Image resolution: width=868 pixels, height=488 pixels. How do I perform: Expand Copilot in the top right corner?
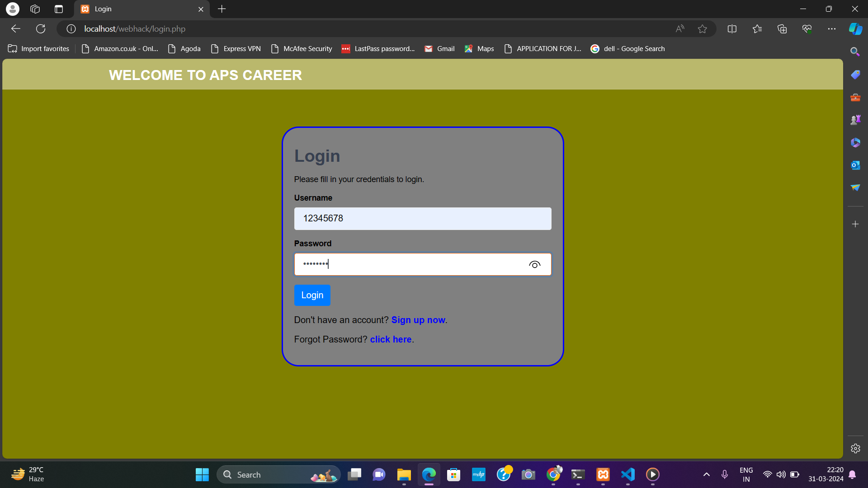point(855,28)
